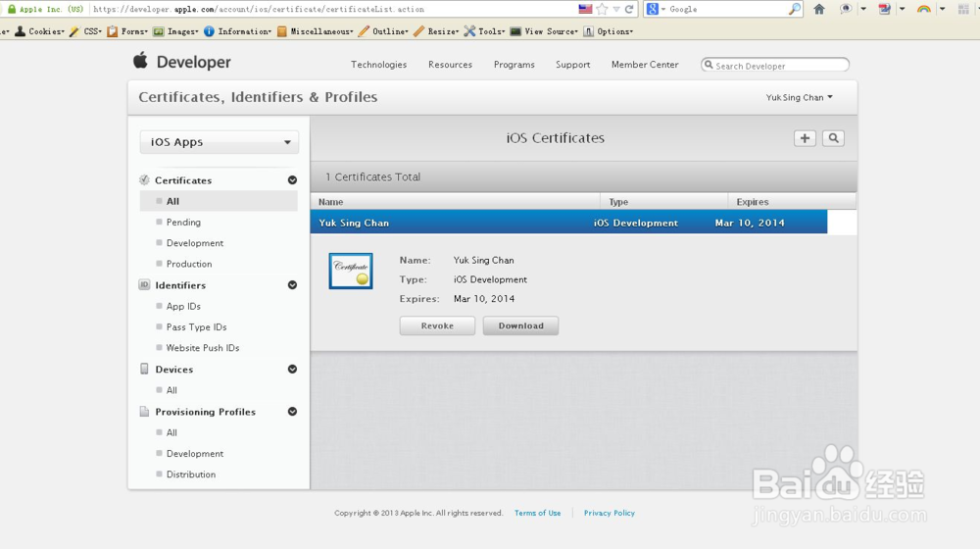Click the Download button
The width and height of the screenshot is (980, 549).
click(x=520, y=325)
